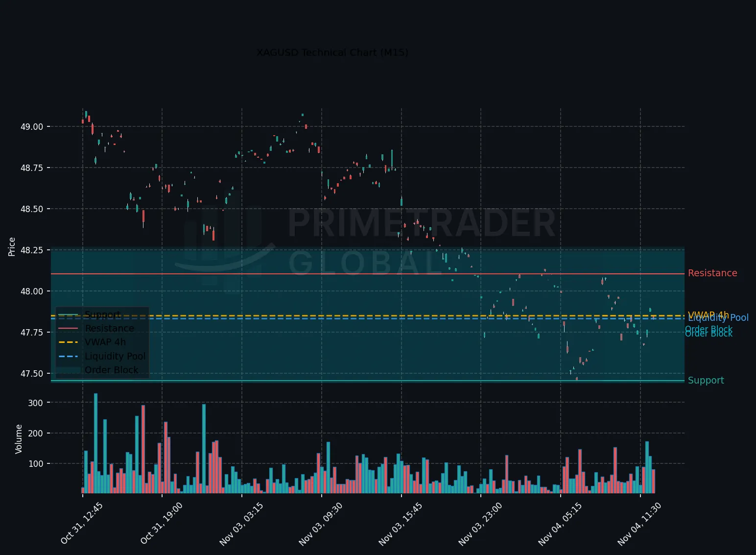Click the Oct 31, 19:00 time label
The height and width of the screenshot is (555, 756).
pos(161,523)
